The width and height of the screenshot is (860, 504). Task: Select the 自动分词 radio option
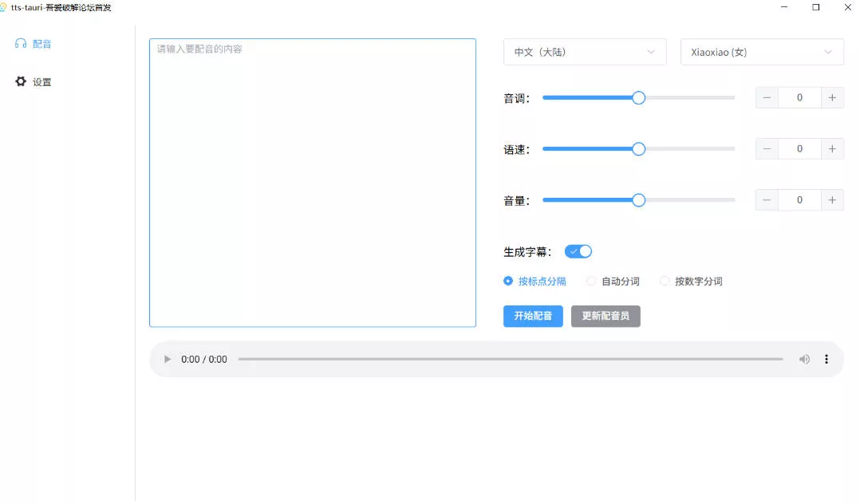click(613, 281)
